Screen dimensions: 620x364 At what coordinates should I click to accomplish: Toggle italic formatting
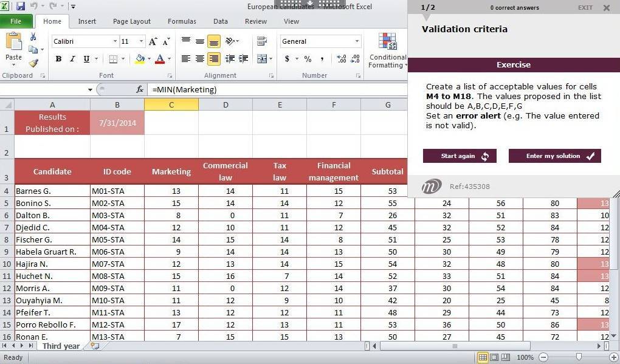(x=72, y=59)
